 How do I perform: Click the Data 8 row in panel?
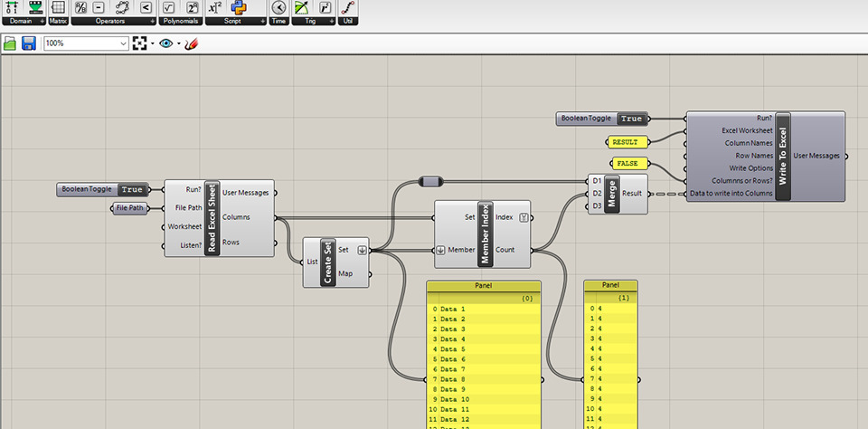[483, 379]
